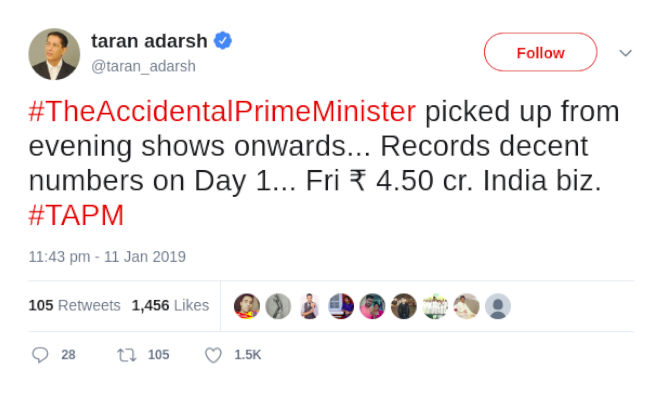Open the 11:43 pm - 11 Jan 2019 timestamp
The width and height of the screenshot is (659, 400).
pos(107,256)
